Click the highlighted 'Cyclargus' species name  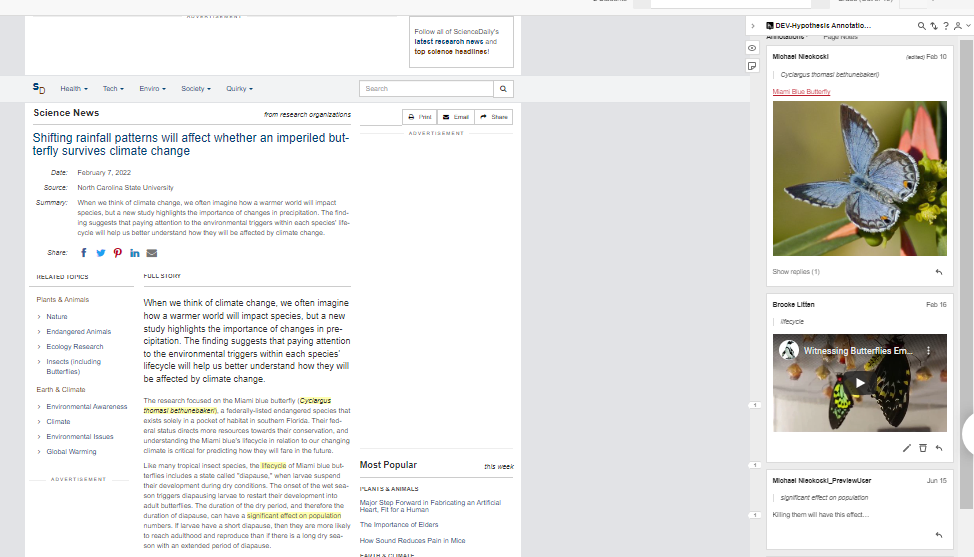click(x=316, y=401)
